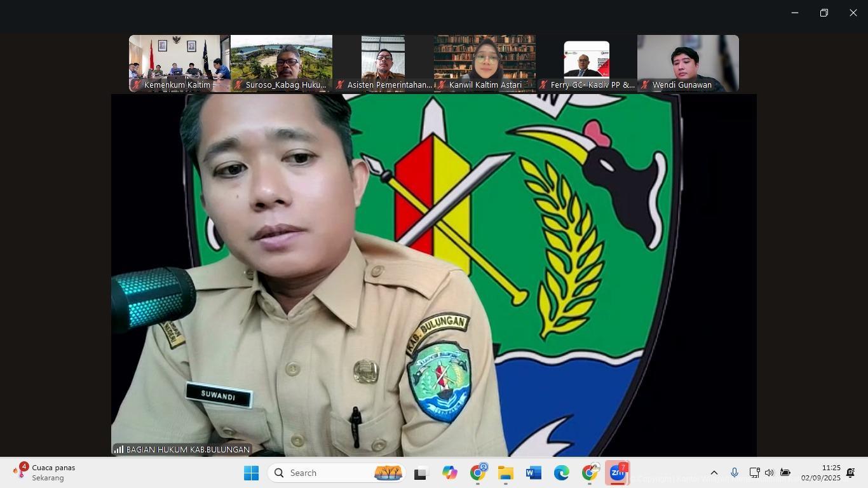This screenshot has height=488, width=868.
Task: Close the Zoom meeting window
Action: [853, 13]
